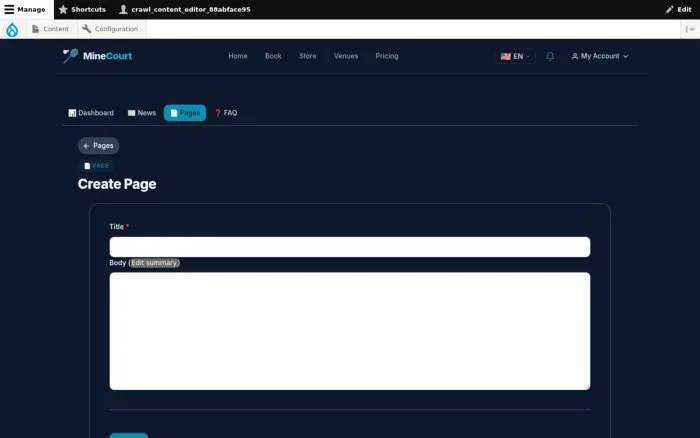
Task: Open the Pricing navigation link
Action: click(387, 56)
